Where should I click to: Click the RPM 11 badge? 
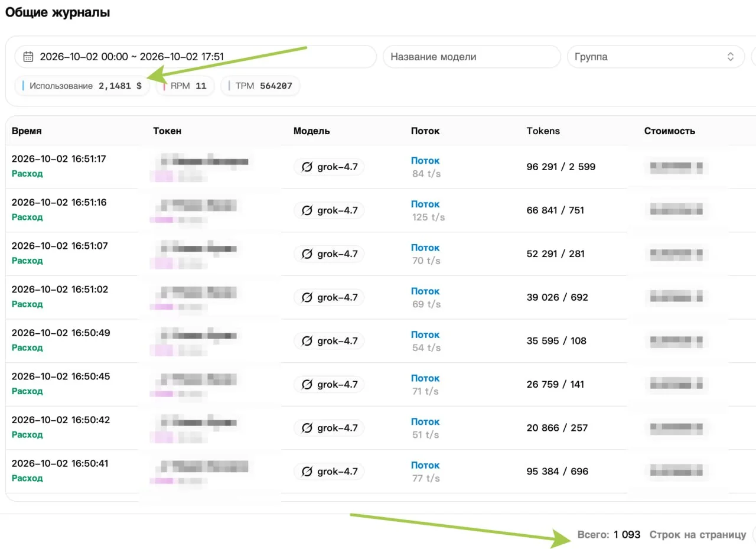[x=185, y=86]
